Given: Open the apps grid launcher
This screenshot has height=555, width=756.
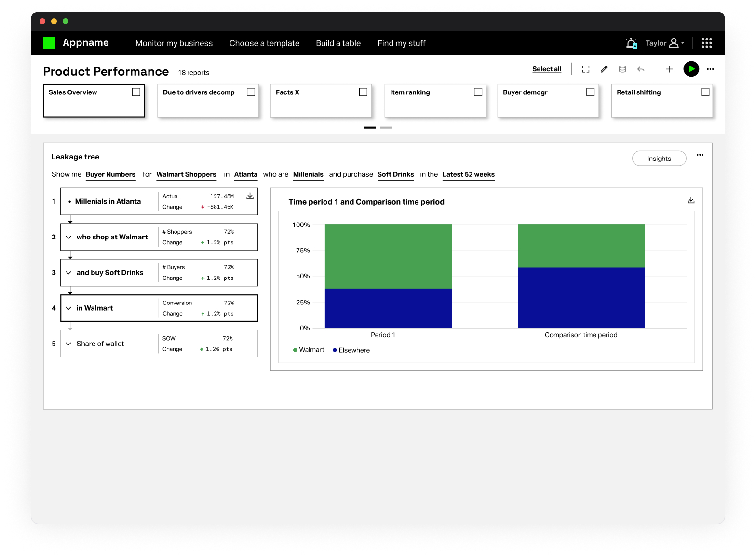Looking at the screenshot, I should (x=706, y=43).
